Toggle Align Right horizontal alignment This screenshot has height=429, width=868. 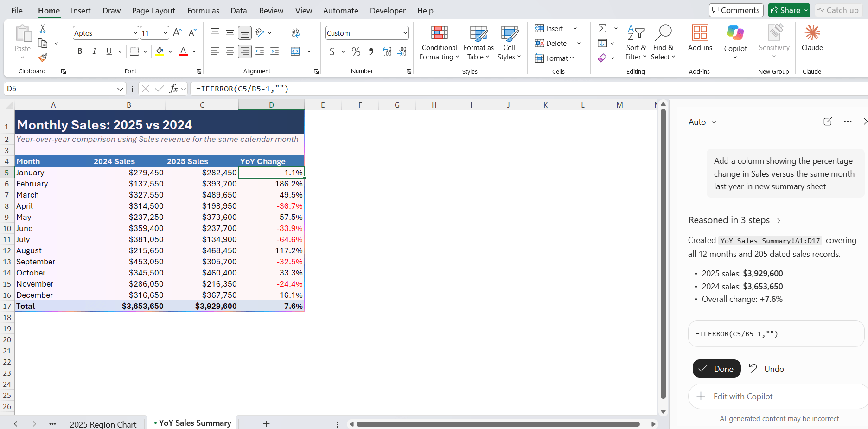click(x=245, y=51)
